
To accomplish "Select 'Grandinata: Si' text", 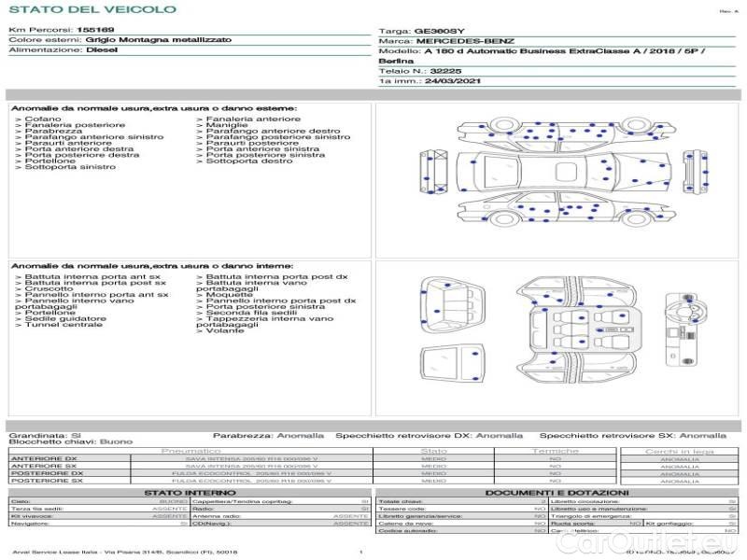I will 45,435.
